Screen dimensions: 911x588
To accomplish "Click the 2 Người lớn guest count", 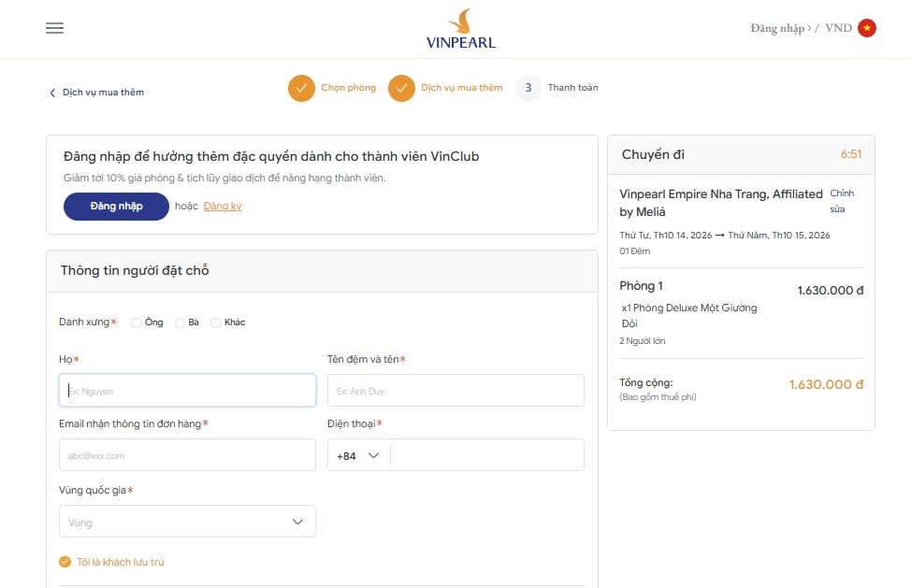I will 642,340.
